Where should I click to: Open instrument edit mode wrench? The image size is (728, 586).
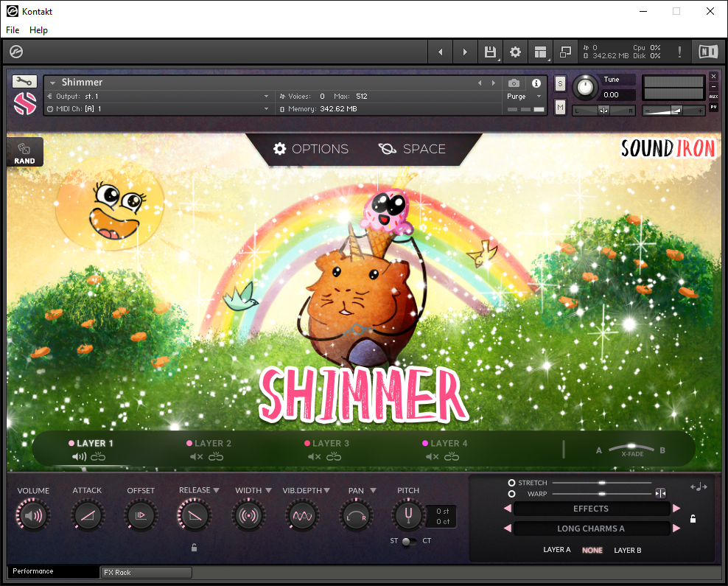24,82
